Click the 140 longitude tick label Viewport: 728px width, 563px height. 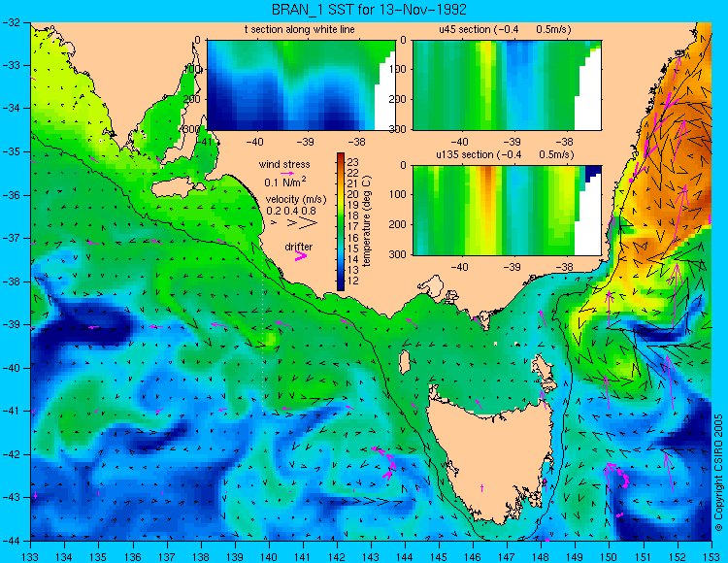269,555
